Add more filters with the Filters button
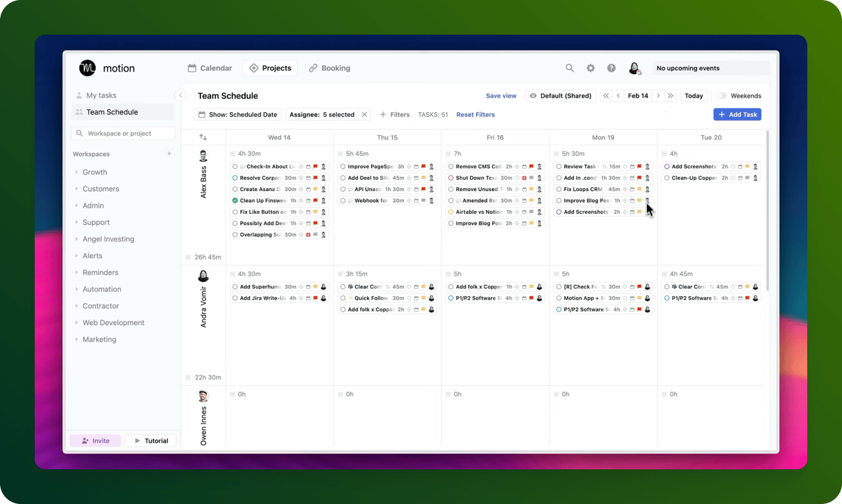Screen dimensions: 842x504 395,115
